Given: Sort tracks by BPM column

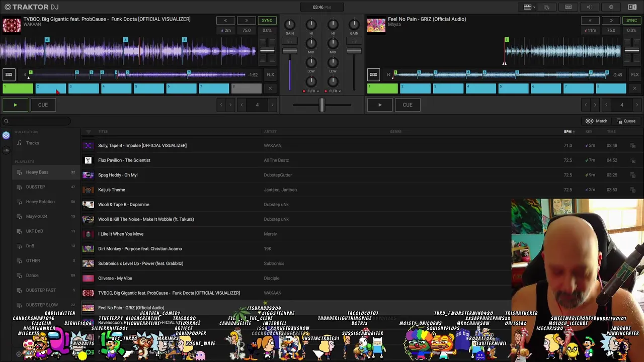Looking at the screenshot, I should pos(569,132).
